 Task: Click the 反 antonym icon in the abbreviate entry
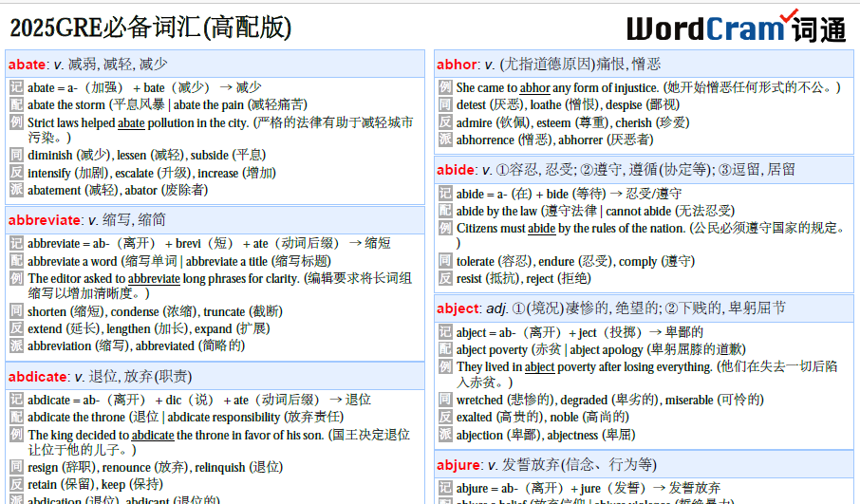tap(16, 328)
